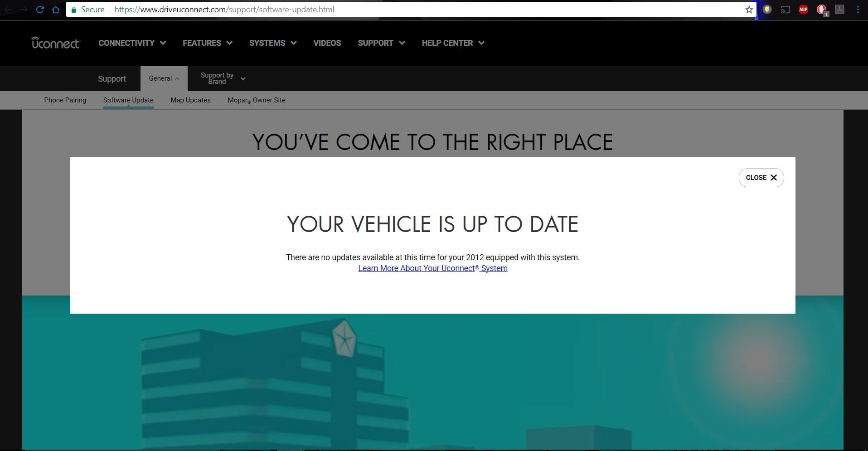
Task: Expand the Help Center menu
Action: click(453, 43)
